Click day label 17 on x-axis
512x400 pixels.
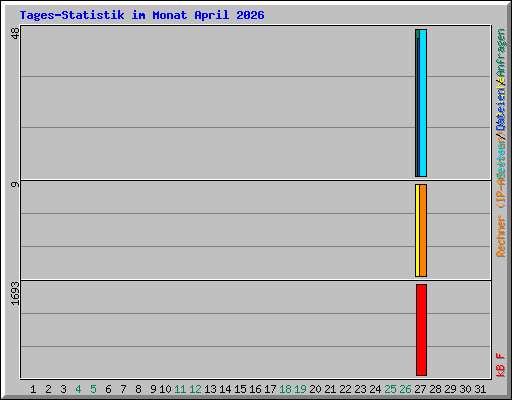270,389
